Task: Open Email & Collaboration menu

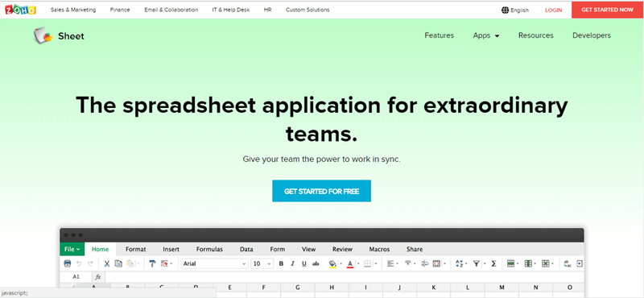Action: click(171, 10)
